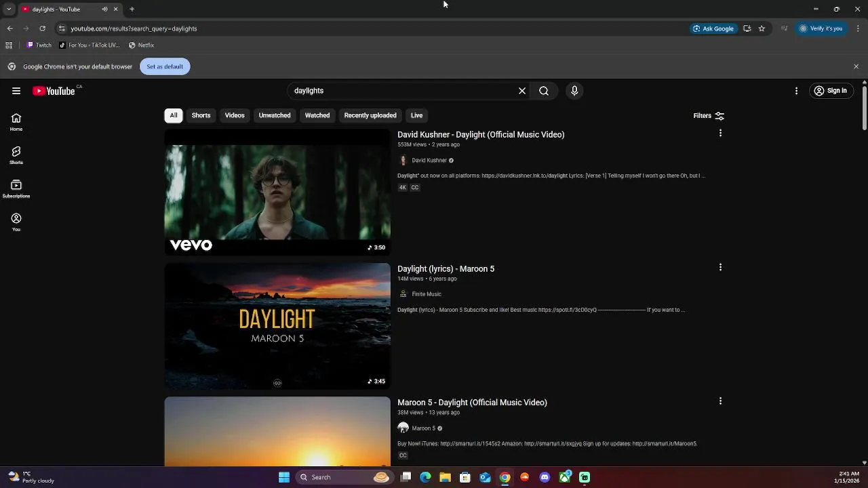The width and height of the screenshot is (868, 488).
Task: Select the Watched filter chip
Action: 317,115
